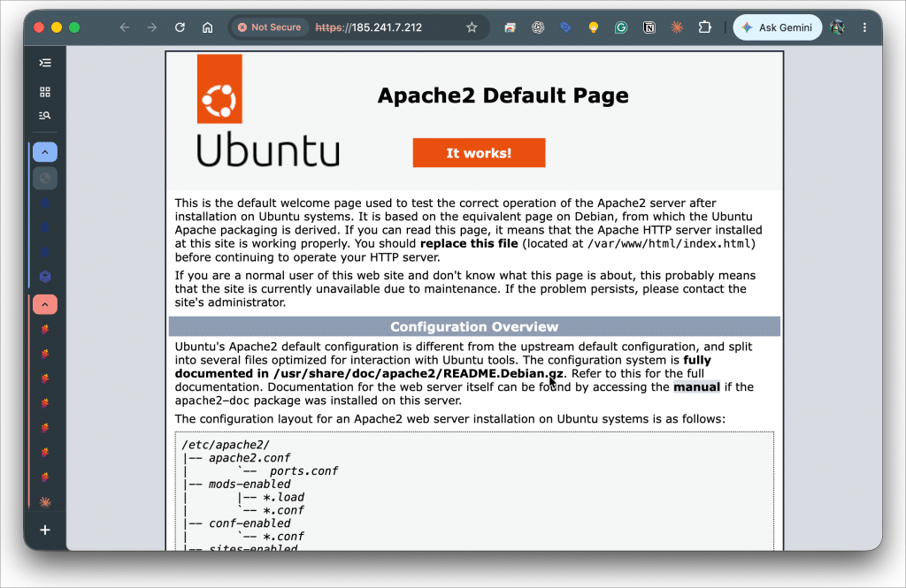The image size is (906, 588).
Task: Open the tab groups grid icon
Action: 45,92
